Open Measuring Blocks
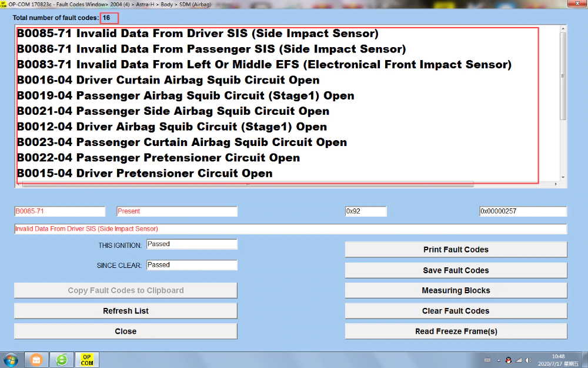The height and width of the screenshot is (368, 588). [456, 290]
